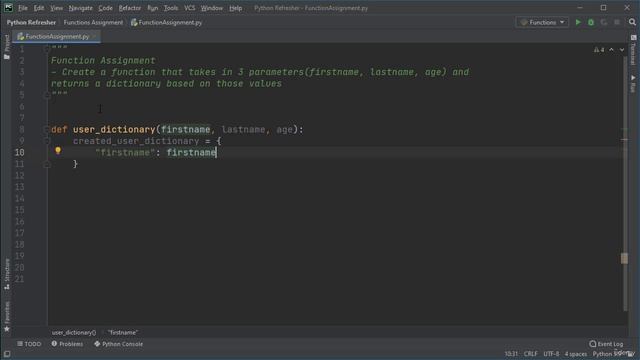Open the File menu
640x360 pixels.
pos(23,8)
